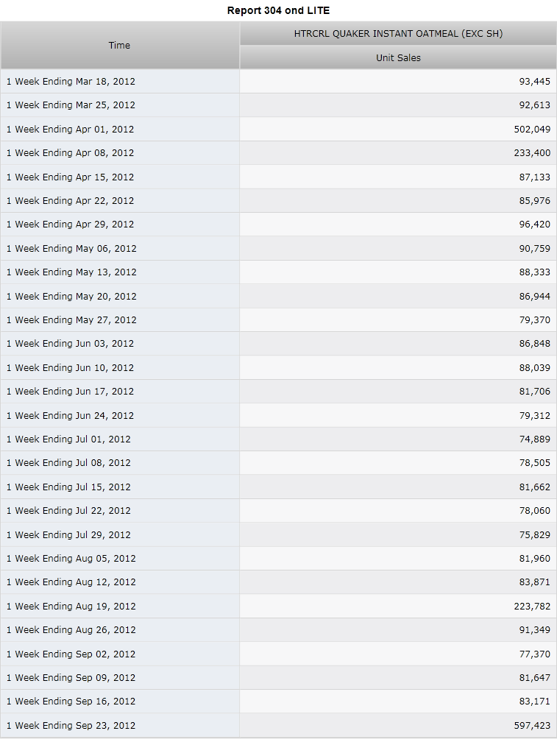Click the 597,423 unit sales cell
Screen dimensions: 557x756
click(398, 726)
